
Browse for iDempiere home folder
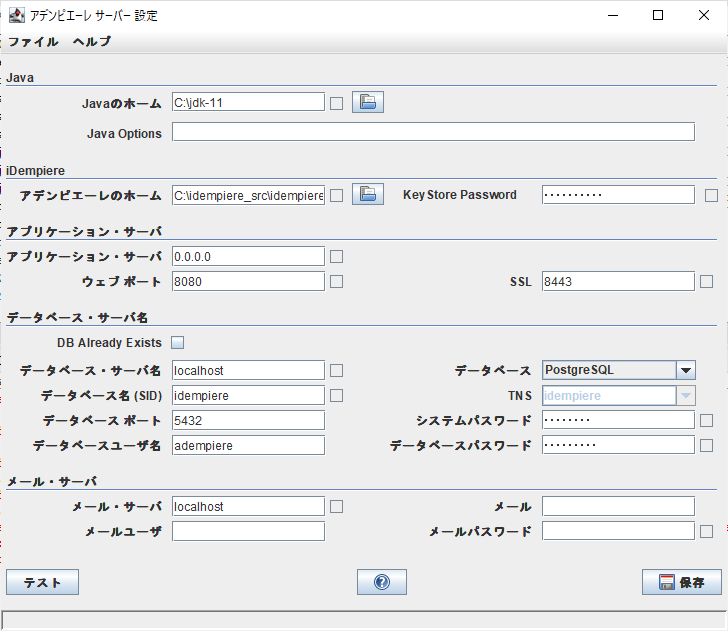tap(368, 195)
